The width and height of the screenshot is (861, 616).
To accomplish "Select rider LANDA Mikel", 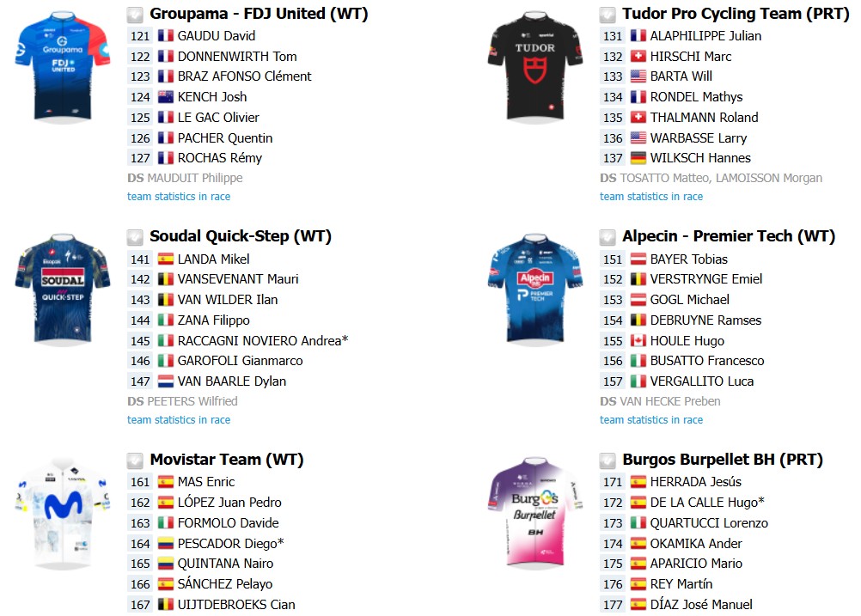I will [x=214, y=259].
